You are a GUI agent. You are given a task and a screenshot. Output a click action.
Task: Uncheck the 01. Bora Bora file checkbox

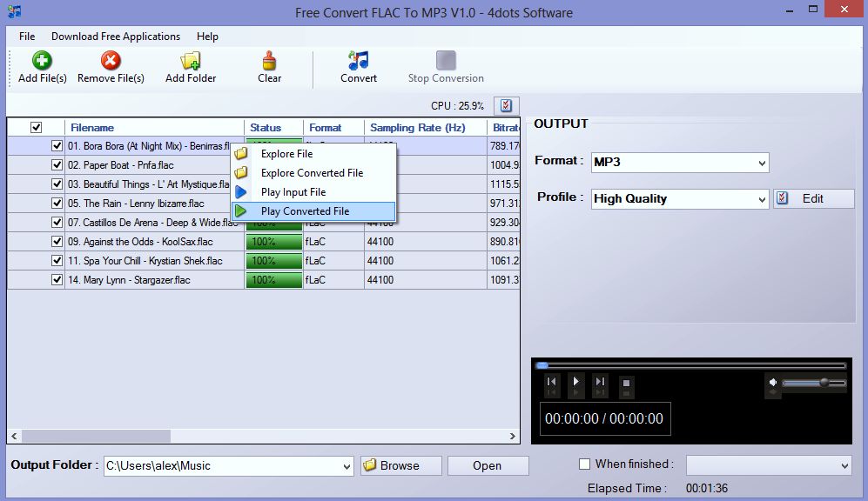pos(57,146)
